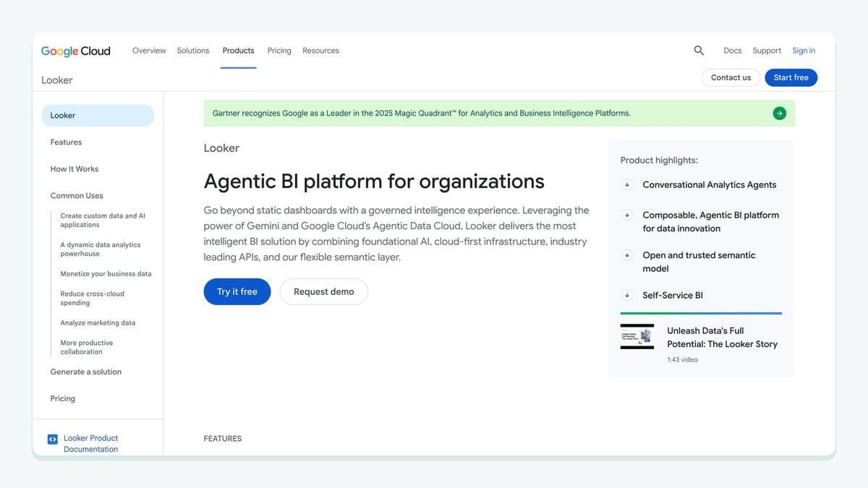
Task: Click the 1:43 video duration label
Action: (682, 359)
